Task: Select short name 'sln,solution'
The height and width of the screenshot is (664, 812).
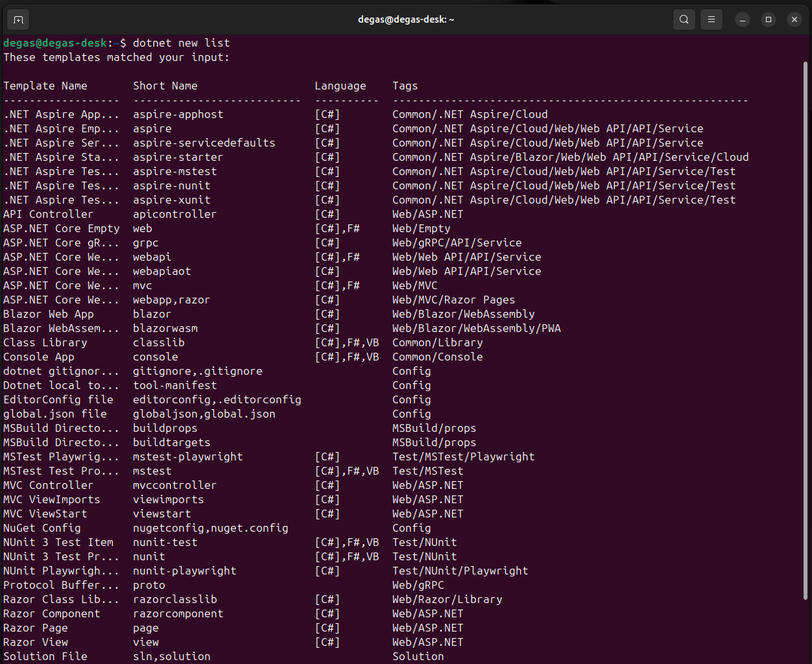Action: (172, 656)
